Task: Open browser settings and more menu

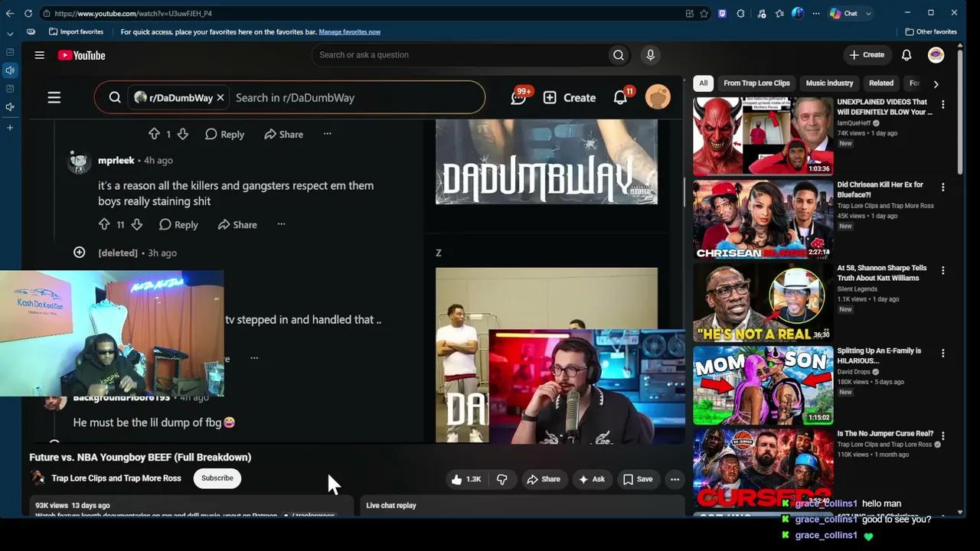Action: pyautogui.click(x=815, y=13)
